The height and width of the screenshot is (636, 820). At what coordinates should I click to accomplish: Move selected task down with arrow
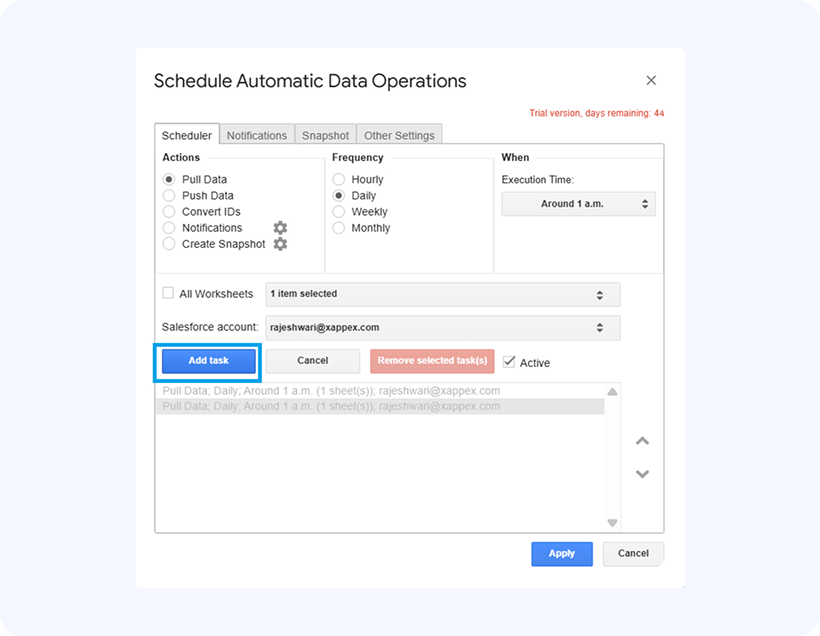pos(643,474)
